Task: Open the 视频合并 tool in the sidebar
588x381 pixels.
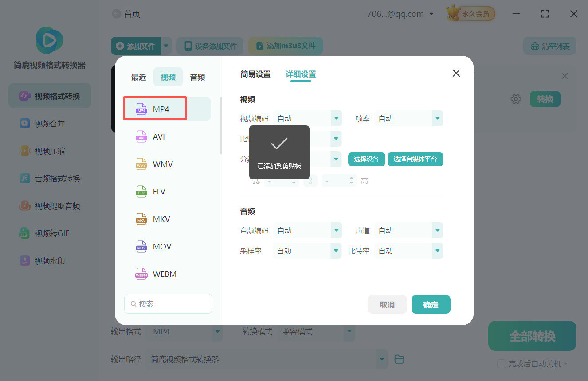Action: (x=50, y=123)
